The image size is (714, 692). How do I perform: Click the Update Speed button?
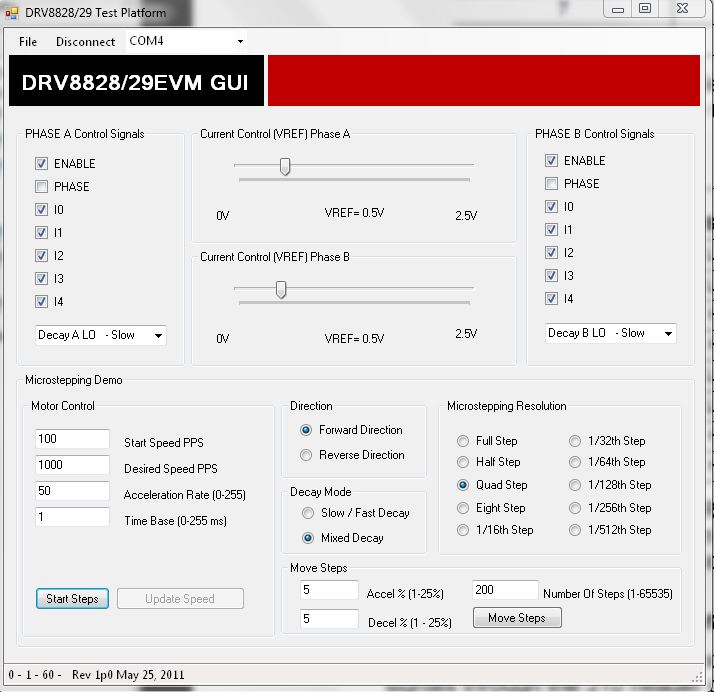tap(180, 599)
